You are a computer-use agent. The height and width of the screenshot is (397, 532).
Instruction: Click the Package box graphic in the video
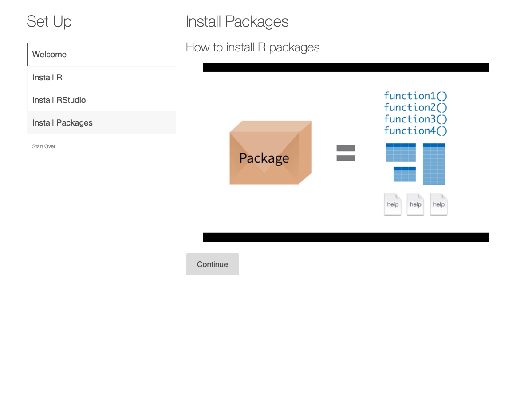coord(270,153)
